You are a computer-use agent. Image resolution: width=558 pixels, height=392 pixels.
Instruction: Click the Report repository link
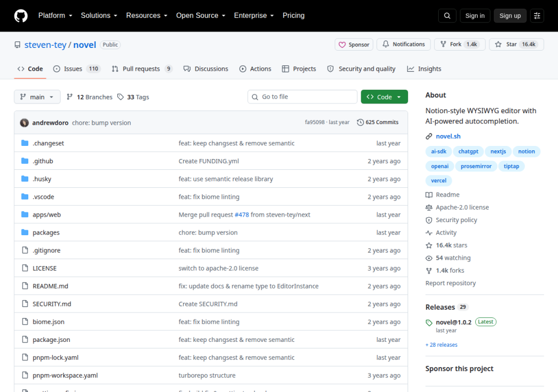point(451,283)
